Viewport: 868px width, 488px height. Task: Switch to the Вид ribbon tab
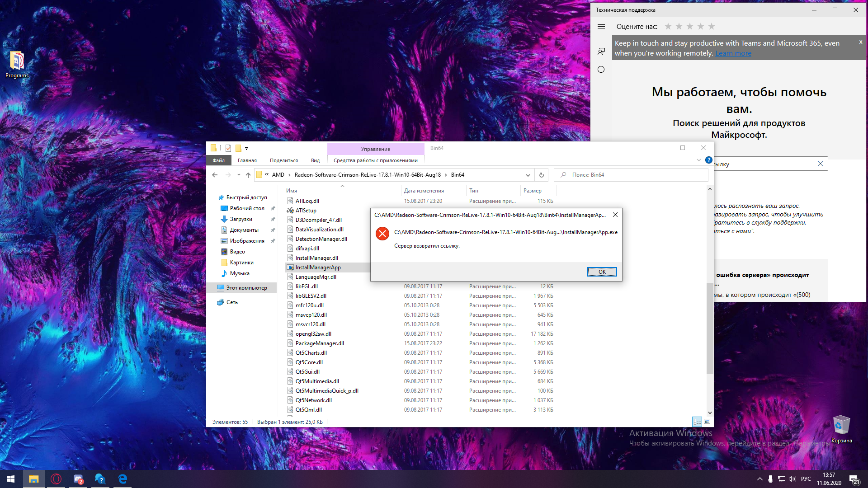point(315,160)
